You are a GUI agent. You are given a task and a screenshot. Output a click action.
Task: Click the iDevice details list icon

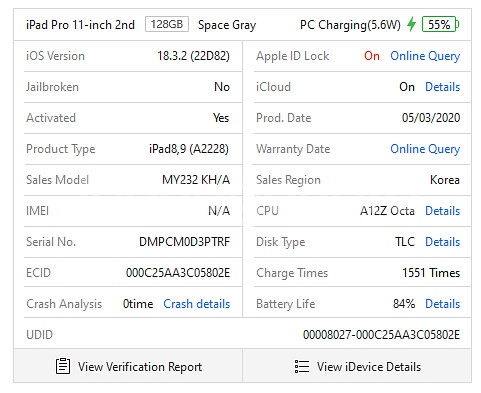[302, 366]
